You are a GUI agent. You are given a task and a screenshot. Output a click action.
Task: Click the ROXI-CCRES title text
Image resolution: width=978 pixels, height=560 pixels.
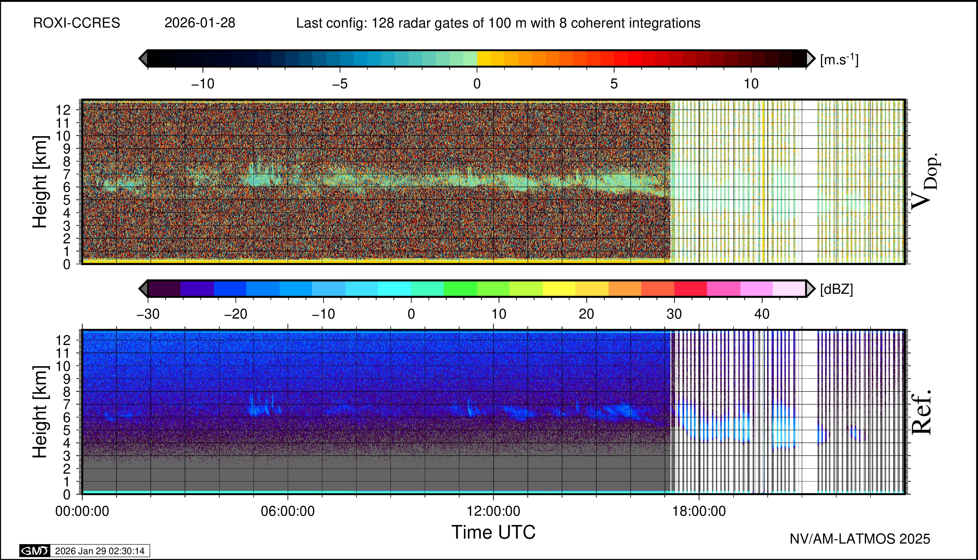[77, 23]
